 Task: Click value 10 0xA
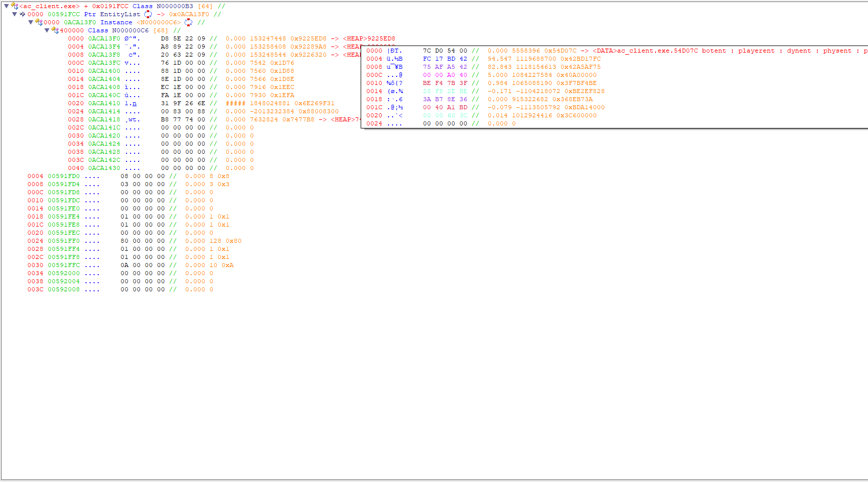[222, 265]
